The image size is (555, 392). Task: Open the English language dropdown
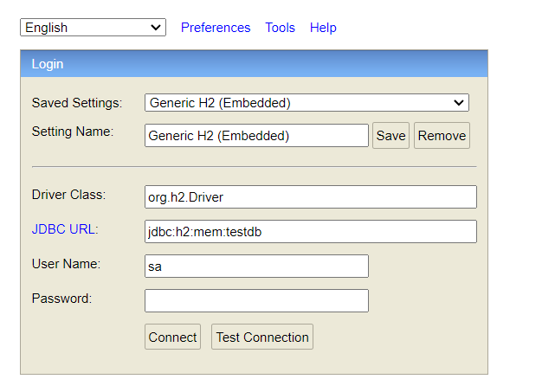point(93,28)
